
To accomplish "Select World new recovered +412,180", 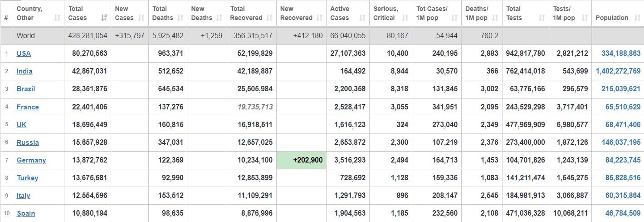I will pyautogui.click(x=308, y=35).
